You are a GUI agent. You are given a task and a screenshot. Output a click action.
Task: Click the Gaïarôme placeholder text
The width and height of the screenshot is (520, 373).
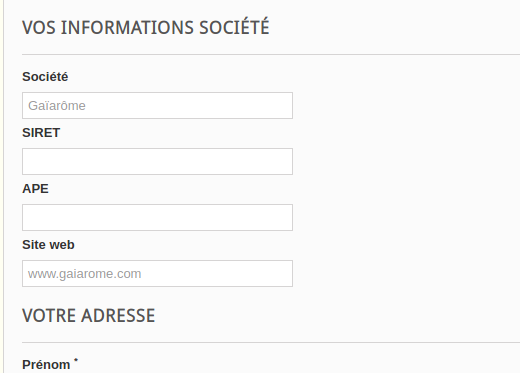tap(57, 106)
